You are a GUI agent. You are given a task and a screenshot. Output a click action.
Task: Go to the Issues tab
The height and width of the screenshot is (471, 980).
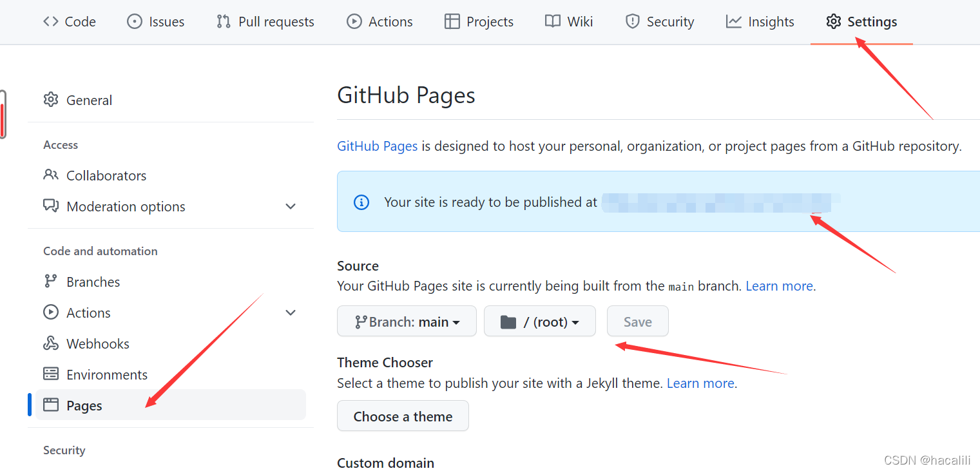[x=155, y=21]
